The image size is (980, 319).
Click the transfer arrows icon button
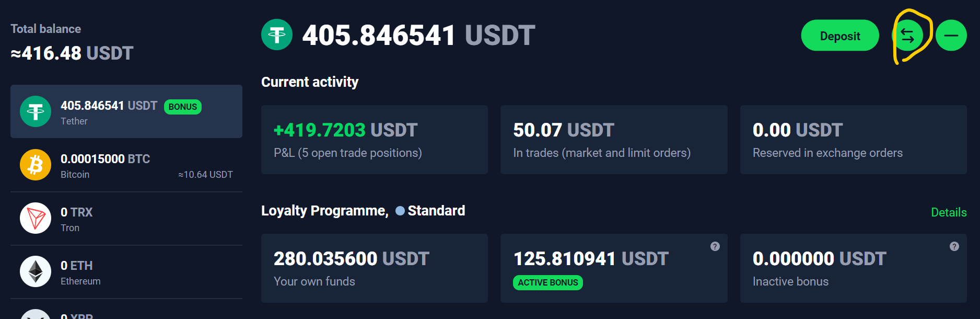(907, 36)
